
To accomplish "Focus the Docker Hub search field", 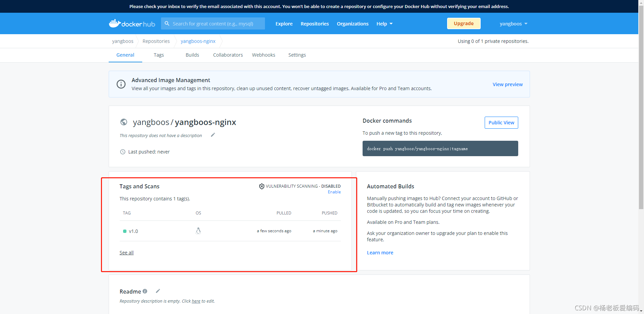I will [x=213, y=23].
